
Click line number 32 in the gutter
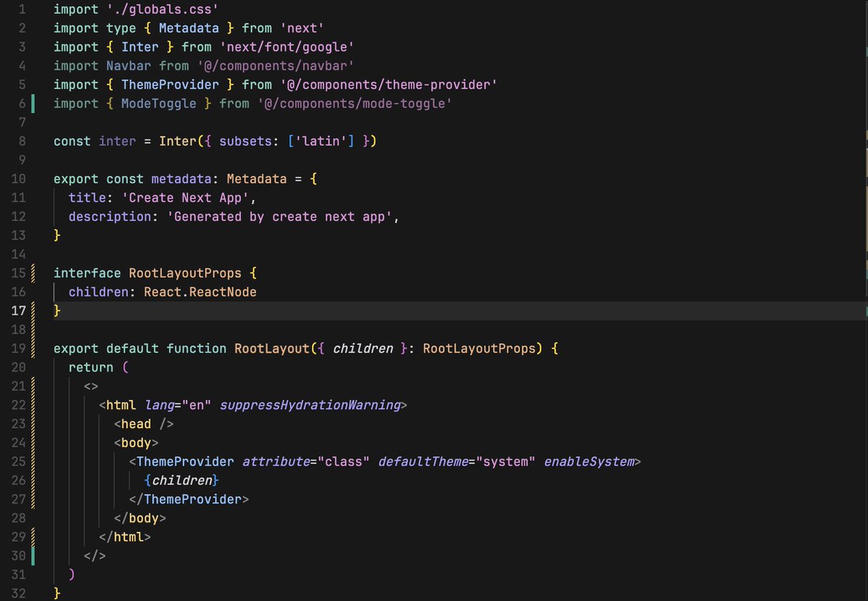click(x=19, y=592)
